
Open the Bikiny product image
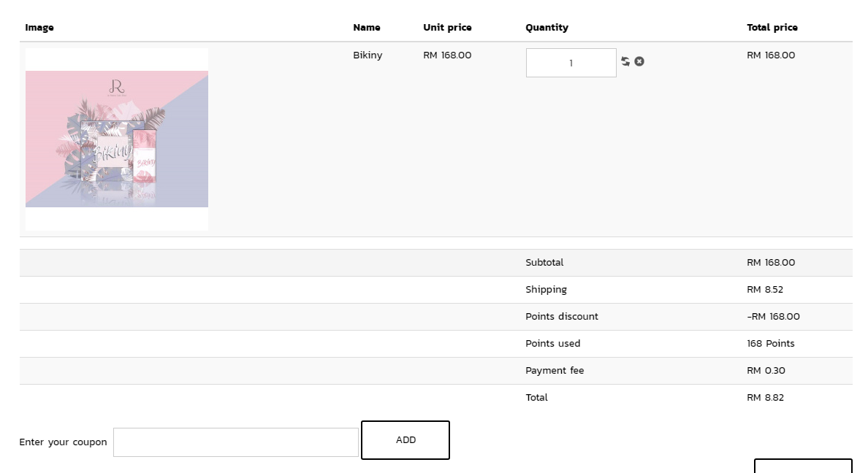point(117,139)
